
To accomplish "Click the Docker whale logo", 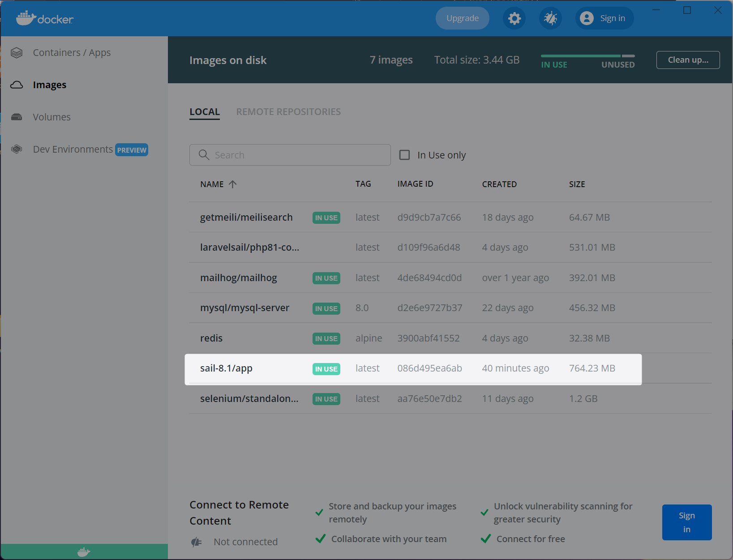I will 44,18.
